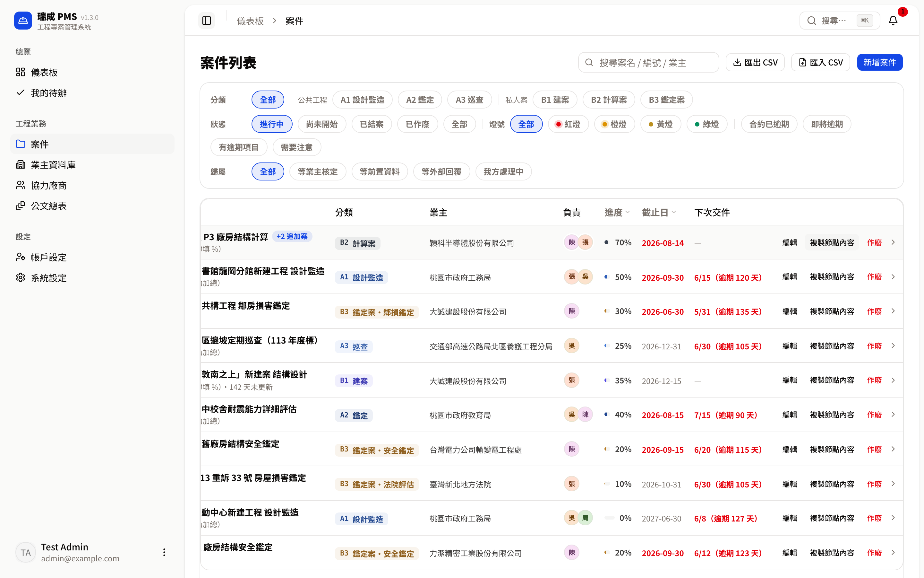Click 儀表板 in the breadcrumb
Screen dimensions: 924x578
pos(250,21)
